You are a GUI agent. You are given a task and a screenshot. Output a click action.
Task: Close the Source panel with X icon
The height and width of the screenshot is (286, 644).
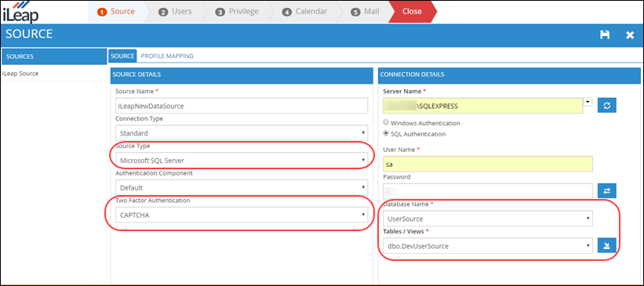pyautogui.click(x=630, y=35)
